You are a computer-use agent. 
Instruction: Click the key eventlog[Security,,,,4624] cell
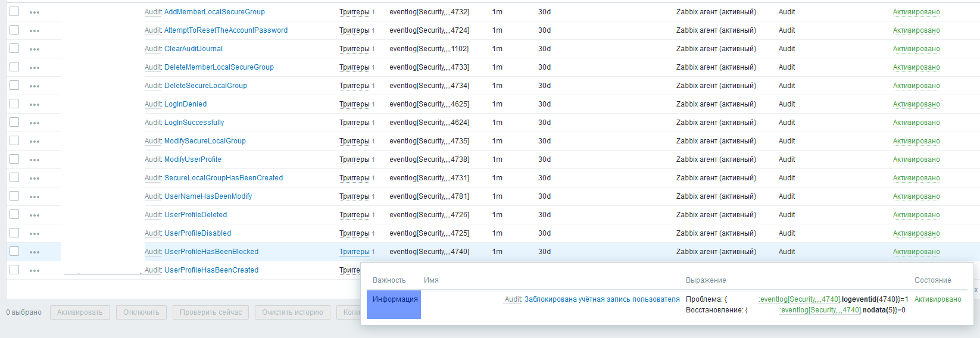click(429, 123)
